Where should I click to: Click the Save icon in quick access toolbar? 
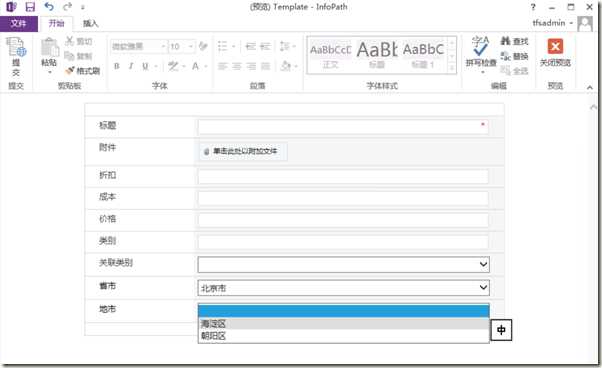[30, 7]
